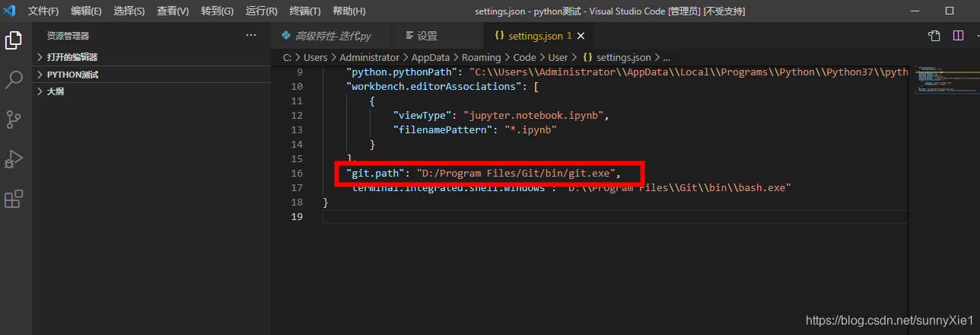Click the closing brace on line 18
Image resolution: width=980 pixels, height=335 pixels.
[326, 203]
